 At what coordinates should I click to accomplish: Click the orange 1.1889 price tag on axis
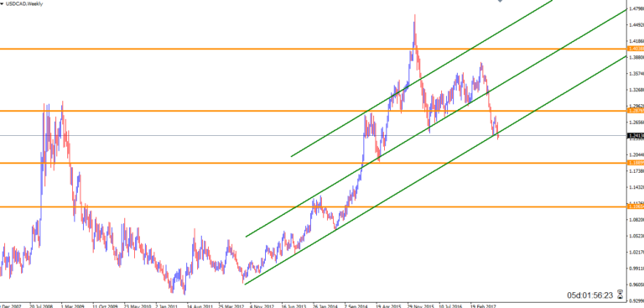coord(636,163)
